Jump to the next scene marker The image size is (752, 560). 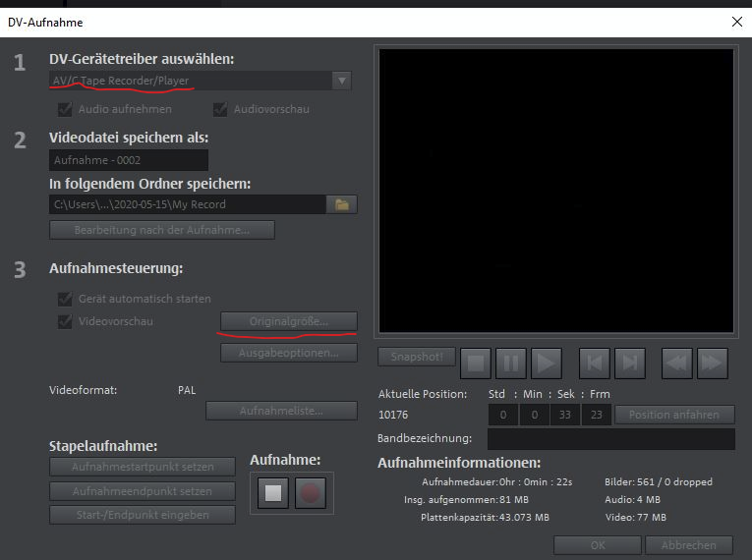pos(630,364)
